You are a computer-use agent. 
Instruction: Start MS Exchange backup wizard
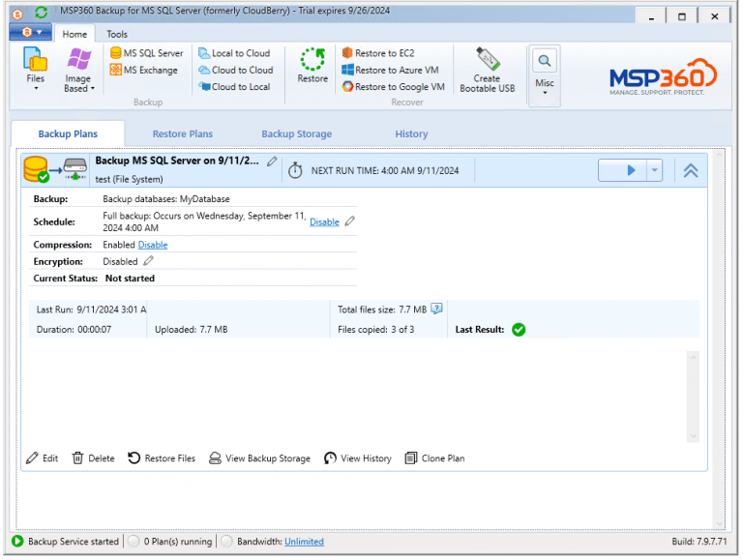(x=143, y=70)
